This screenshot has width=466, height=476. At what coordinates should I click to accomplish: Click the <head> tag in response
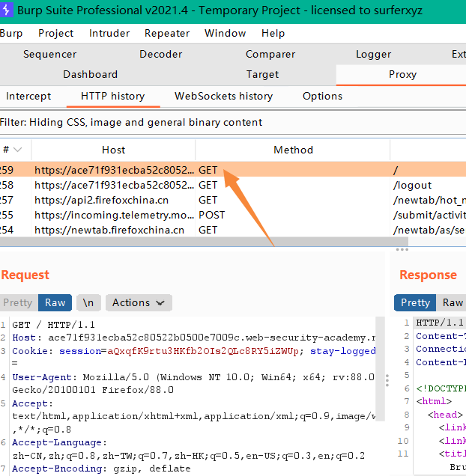tap(445, 415)
